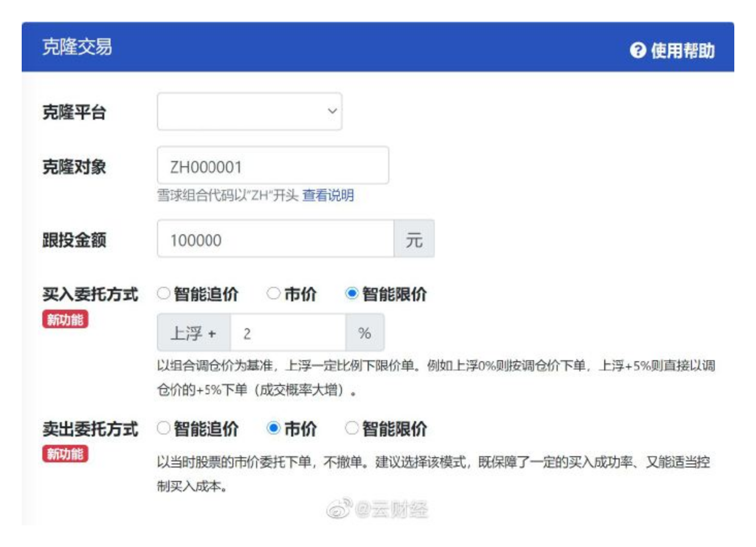Click the 上浮 percentage input showing 2
Image resolution: width=756 pixels, height=547 pixels.
[288, 333]
